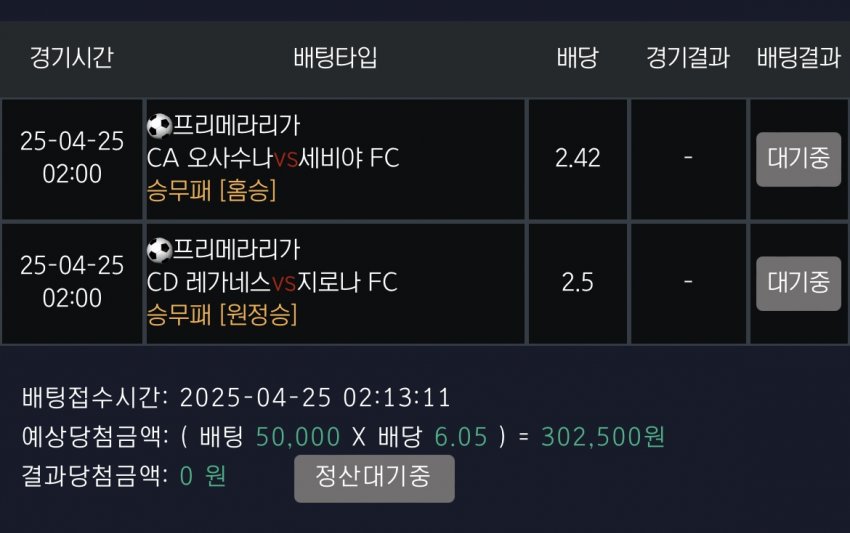Select the 배당 column header

click(577, 57)
